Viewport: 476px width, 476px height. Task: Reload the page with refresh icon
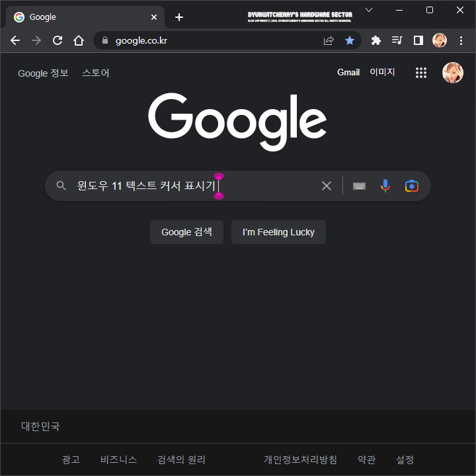58,40
